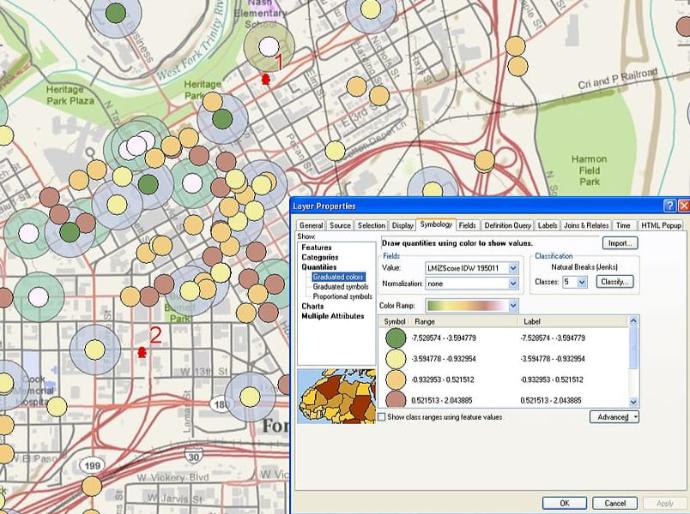This screenshot has height=514, width=690.
Task: Click the pale yellow class symbol circle
Action: click(x=396, y=358)
